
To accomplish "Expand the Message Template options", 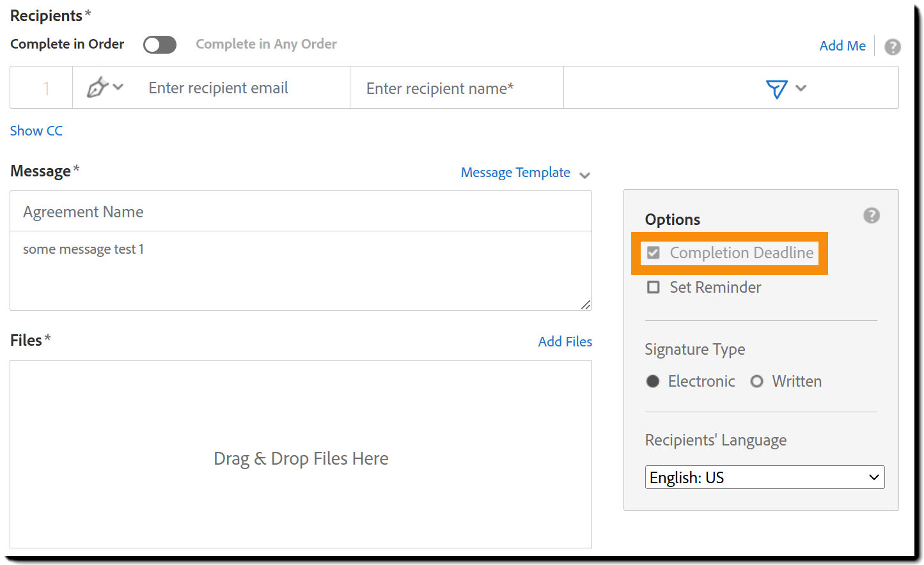I will point(515,172).
